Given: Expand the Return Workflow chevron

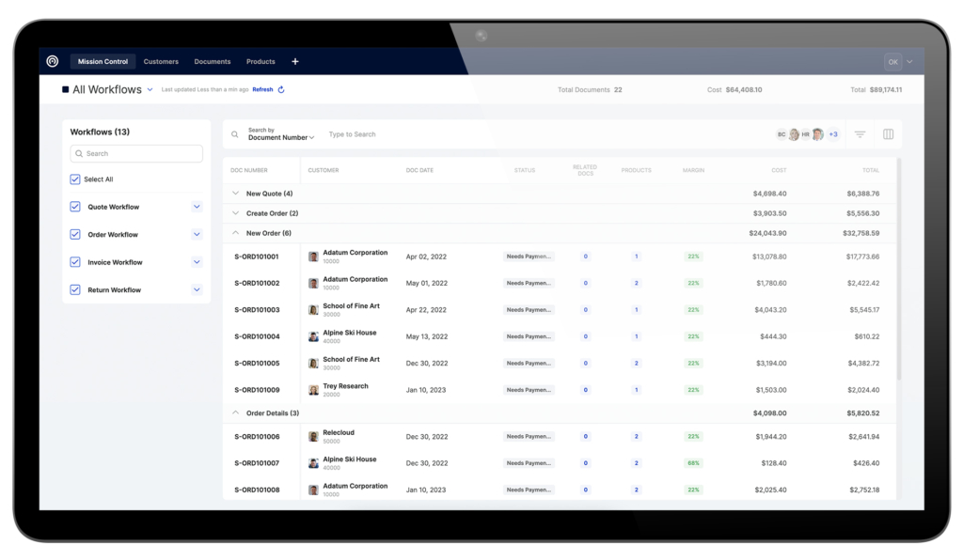Looking at the screenshot, I should pos(197,289).
